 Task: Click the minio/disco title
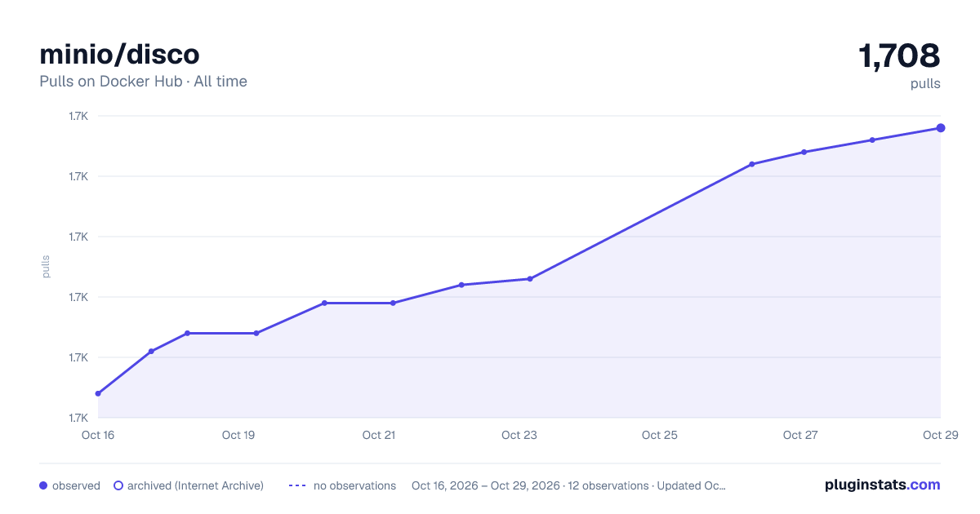[119, 54]
